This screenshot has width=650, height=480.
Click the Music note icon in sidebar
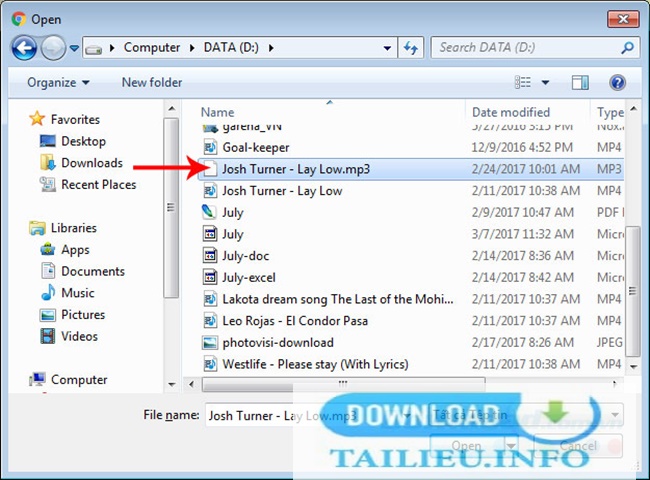pos(48,292)
